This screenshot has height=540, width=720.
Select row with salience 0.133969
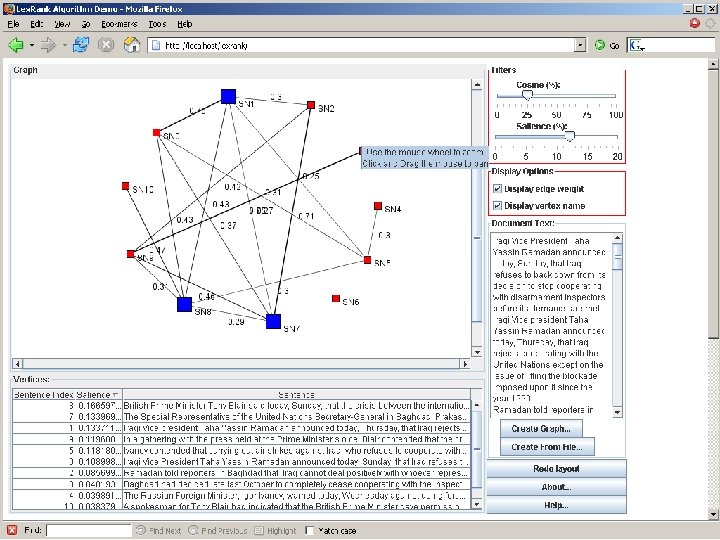pyautogui.click(x=241, y=417)
